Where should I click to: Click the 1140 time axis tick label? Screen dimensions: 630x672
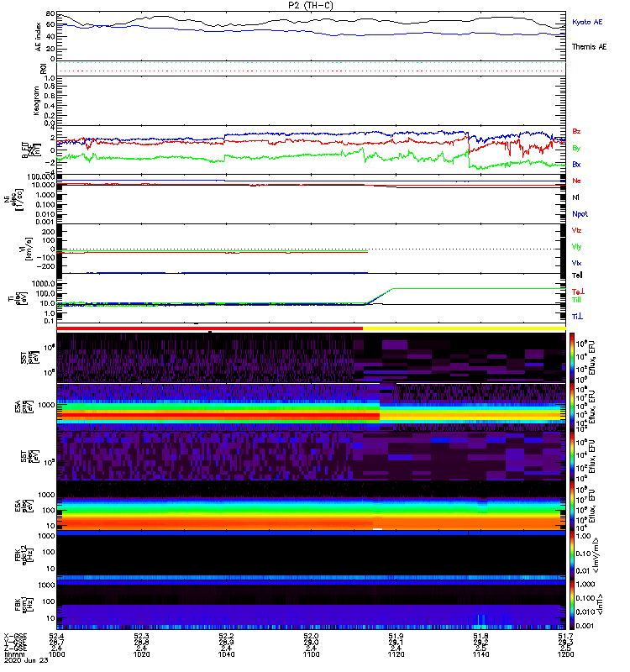[480, 654]
